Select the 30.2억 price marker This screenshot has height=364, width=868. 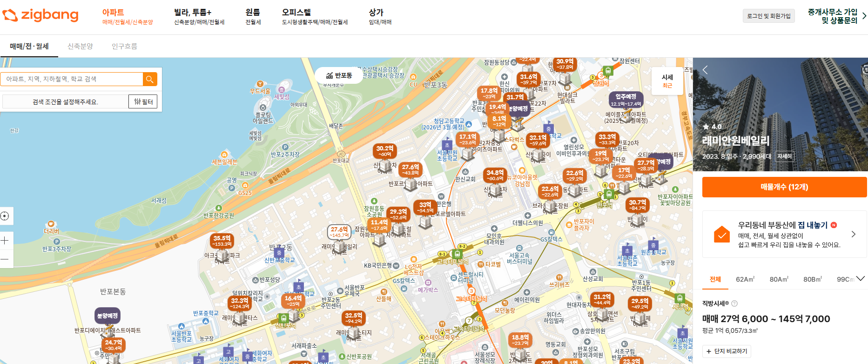385,151
